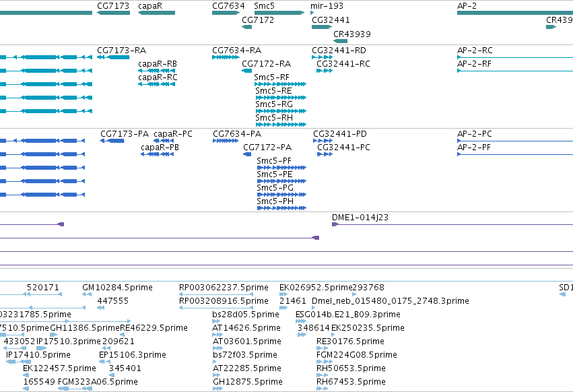The image size is (573, 392).
Task: Select the capaR-PC protein label
Action: [173, 134]
